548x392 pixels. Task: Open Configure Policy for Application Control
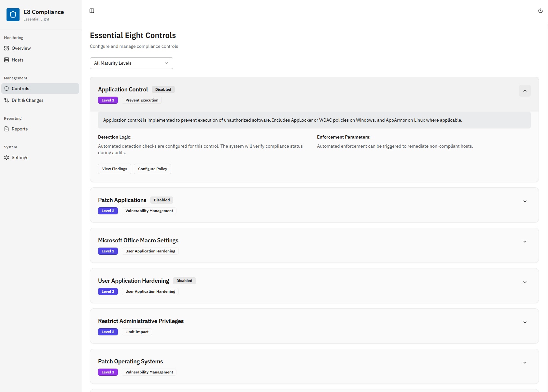point(152,169)
